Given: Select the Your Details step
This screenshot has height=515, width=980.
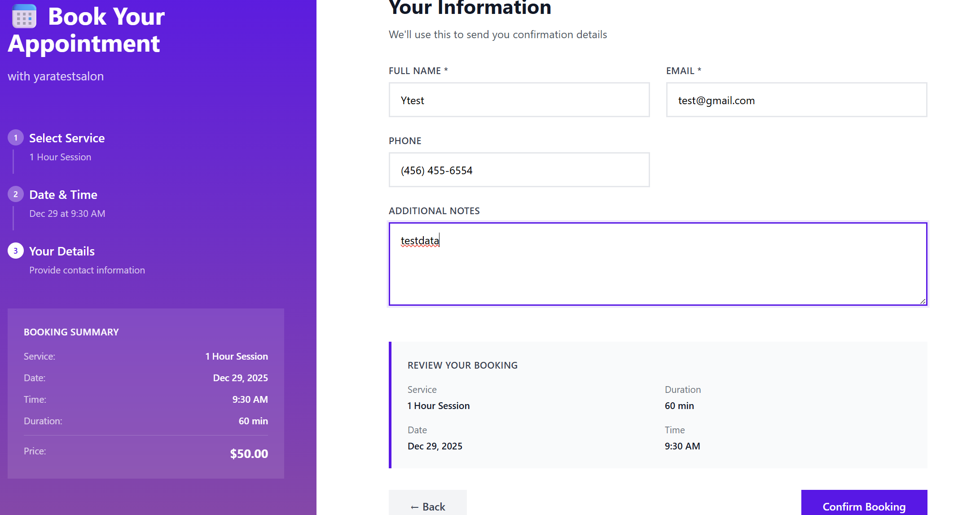Looking at the screenshot, I should click(62, 251).
